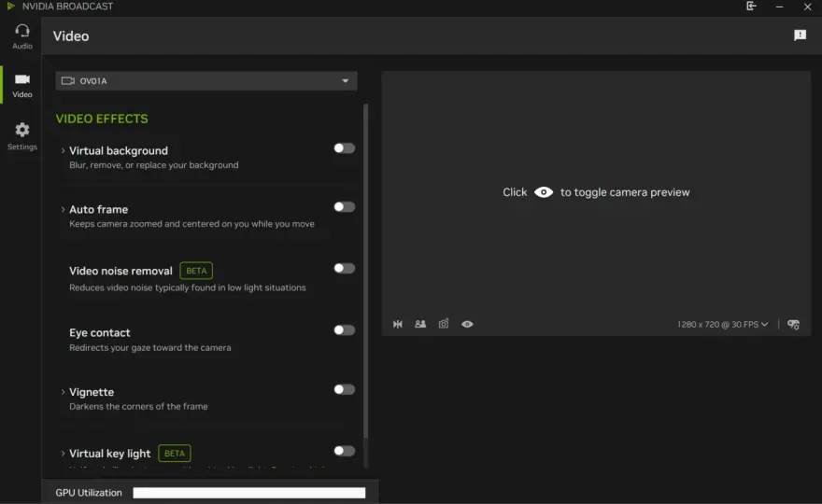This screenshot has height=504, width=822.
Task: Open the test chat icon beside resolution
Action: [794, 325]
